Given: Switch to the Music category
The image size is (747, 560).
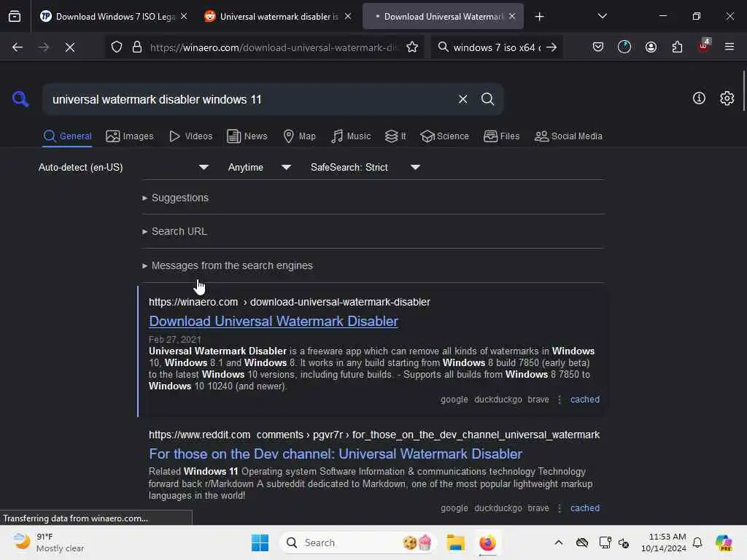Looking at the screenshot, I should (x=351, y=136).
